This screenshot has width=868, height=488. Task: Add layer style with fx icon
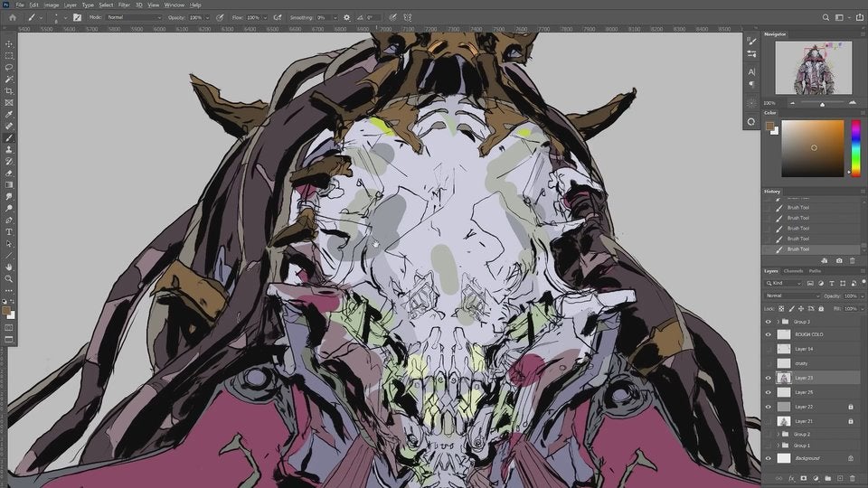click(791, 478)
